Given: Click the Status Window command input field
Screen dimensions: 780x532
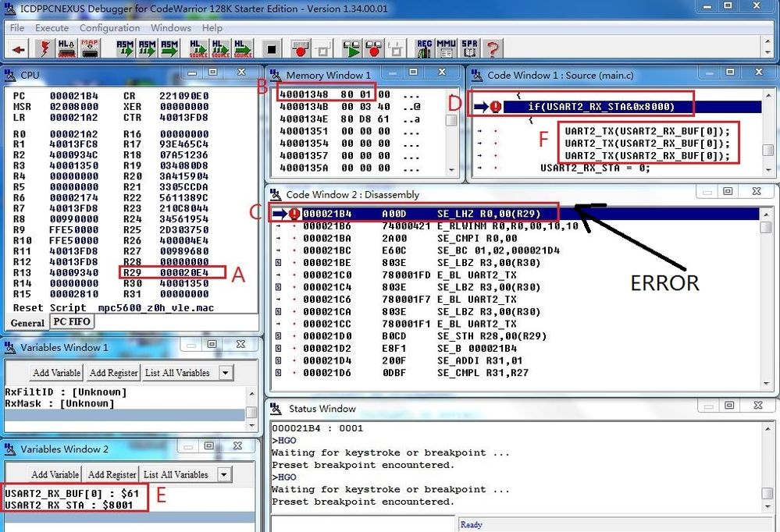Looking at the screenshot, I should pyautogui.click(x=362, y=524).
